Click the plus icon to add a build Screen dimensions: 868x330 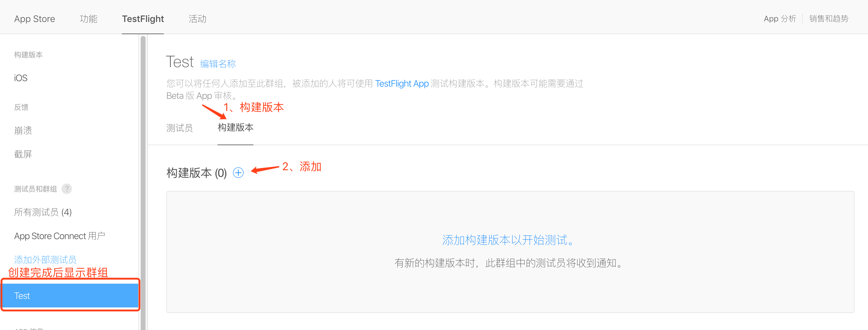tap(238, 173)
